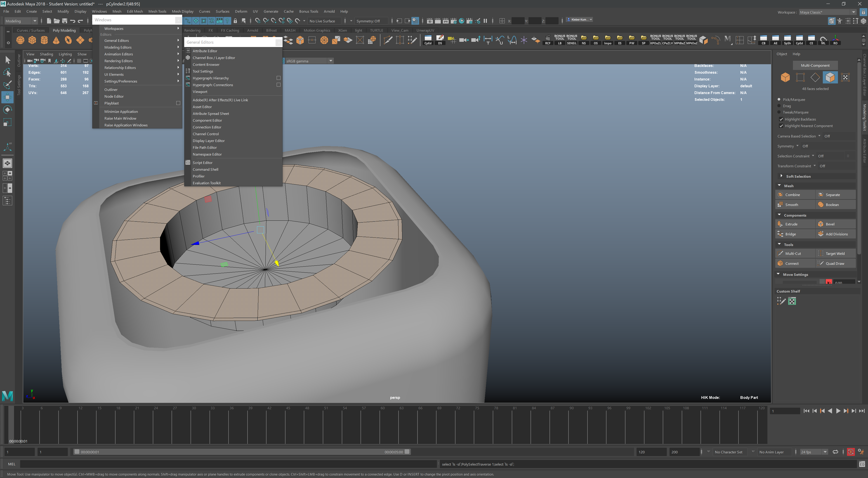Image resolution: width=868 pixels, height=478 pixels.
Task: Open Component Editor from General Editors
Action: (207, 120)
